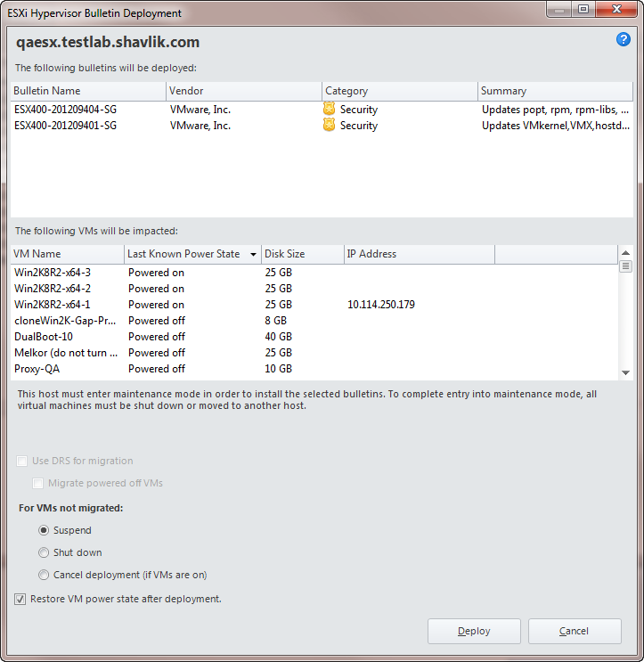Screen dimensions: 644x662
Task: Select Cancel deployment (if VMs are on)
Action: click(44, 575)
